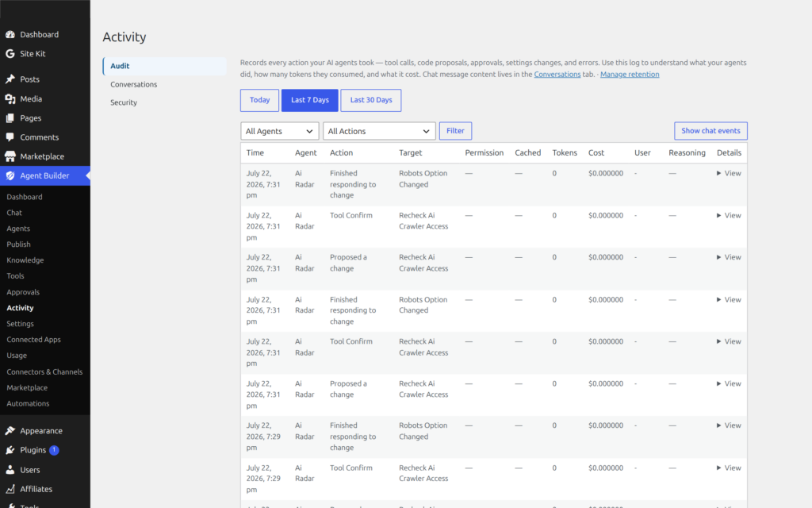Click the Posts pushpin icon
Image resolution: width=812 pixels, height=508 pixels.
[x=10, y=79]
